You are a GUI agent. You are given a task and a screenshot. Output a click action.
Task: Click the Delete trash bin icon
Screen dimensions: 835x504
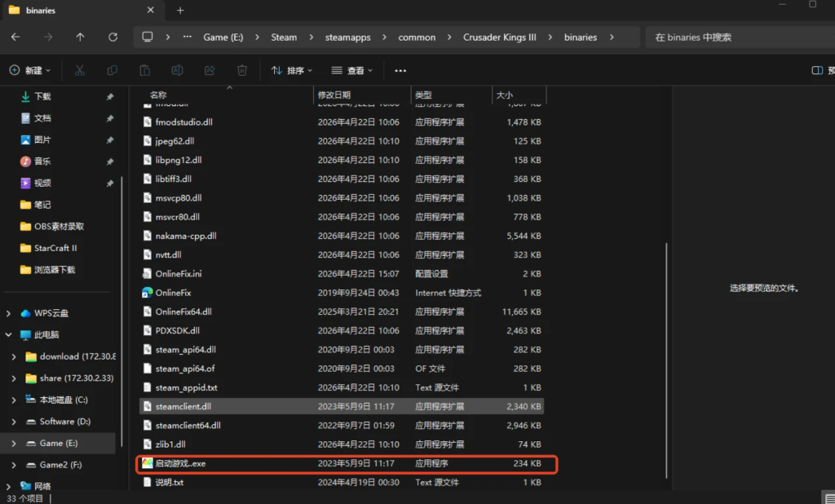(x=242, y=71)
